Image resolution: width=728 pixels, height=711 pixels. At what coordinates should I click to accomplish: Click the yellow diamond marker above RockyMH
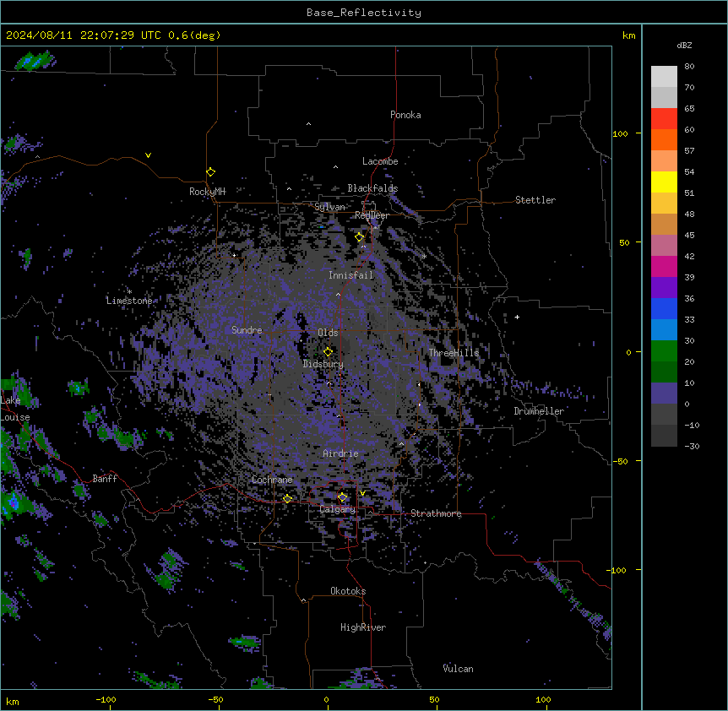[x=211, y=172]
